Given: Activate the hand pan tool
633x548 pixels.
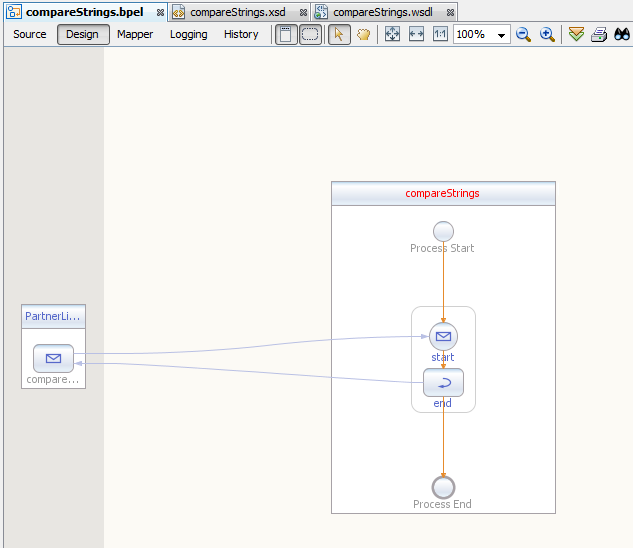Looking at the screenshot, I should tap(363, 34).
